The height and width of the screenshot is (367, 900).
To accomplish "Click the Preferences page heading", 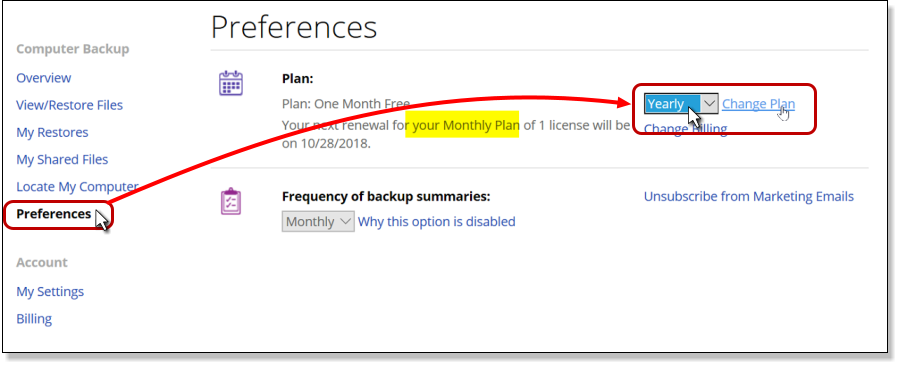I will point(294,27).
